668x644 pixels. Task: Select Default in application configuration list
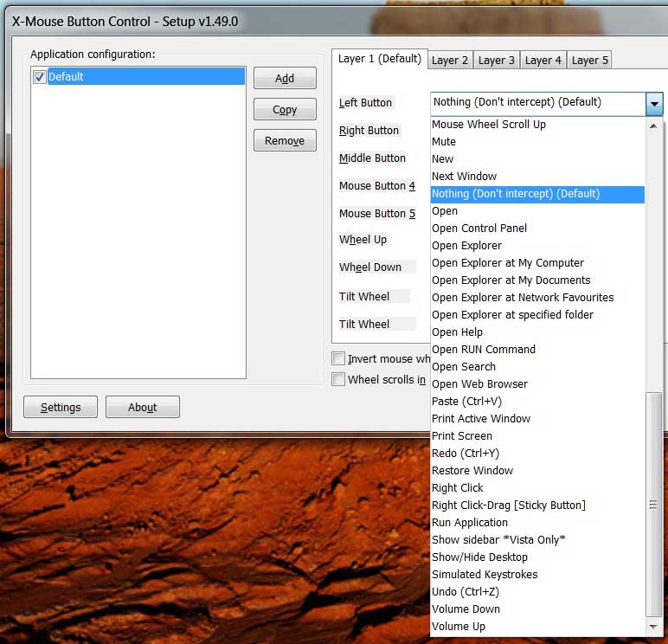pos(66,77)
